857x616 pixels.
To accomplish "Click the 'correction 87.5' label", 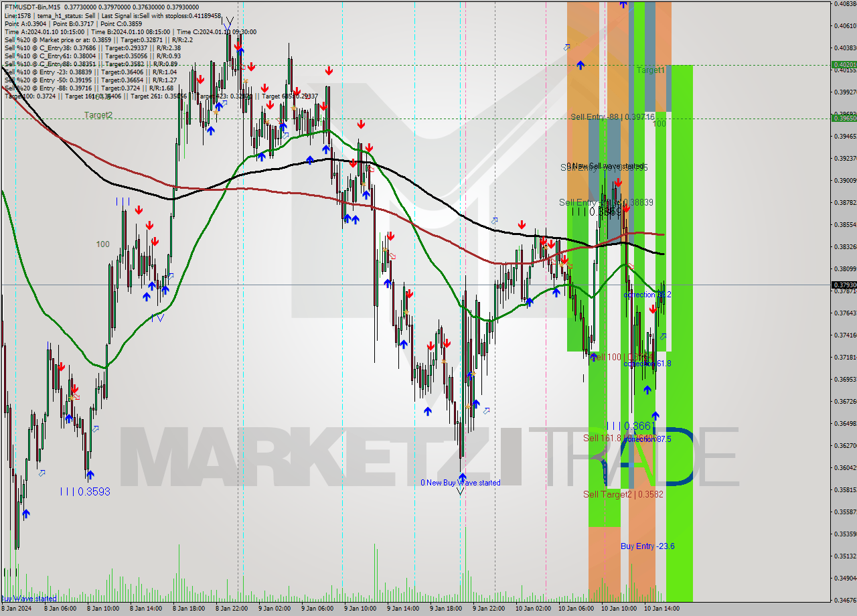I will (647, 439).
